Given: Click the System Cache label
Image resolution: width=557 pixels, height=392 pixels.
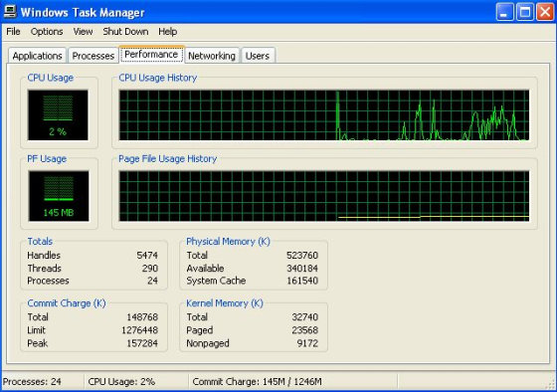Looking at the screenshot, I should pyautogui.click(x=216, y=281).
